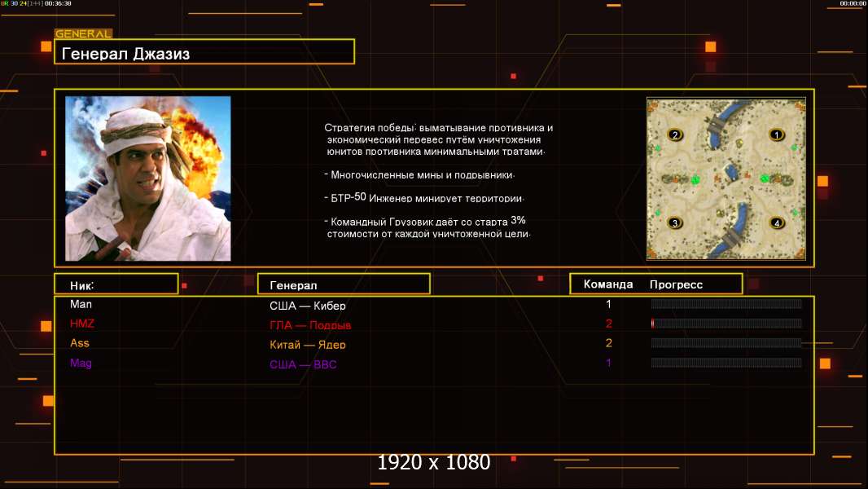Click 'Китай — Ядер' general entry
This screenshot has width=868, height=489.
(308, 345)
